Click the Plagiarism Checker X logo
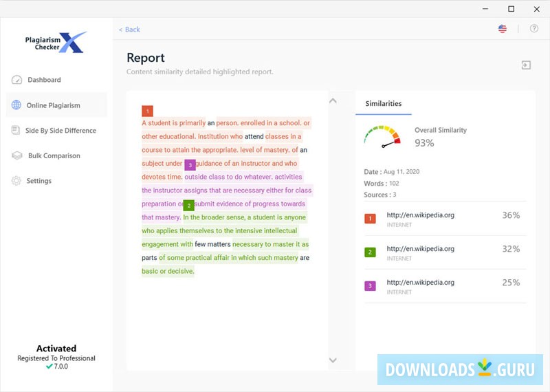The width and height of the screenshot is (550, 392). [56, 43]
